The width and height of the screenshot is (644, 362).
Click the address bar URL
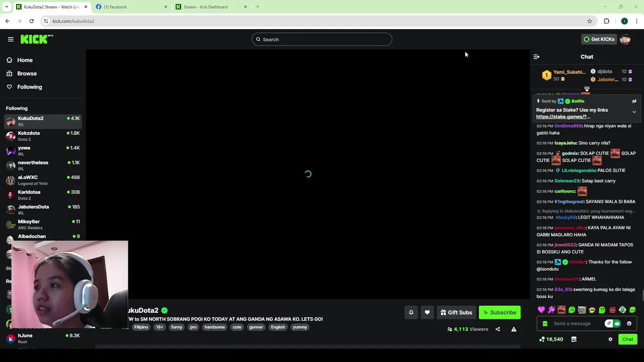73,21
